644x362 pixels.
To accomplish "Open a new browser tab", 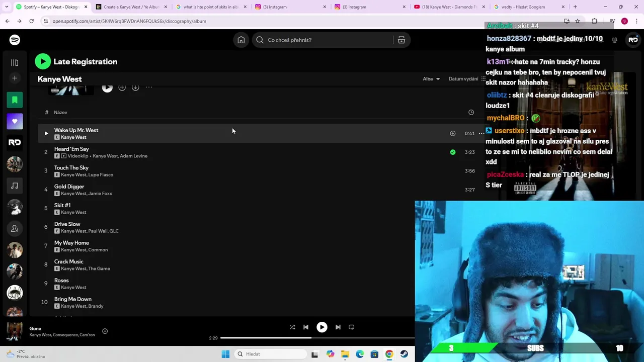I will pos(575,7).
